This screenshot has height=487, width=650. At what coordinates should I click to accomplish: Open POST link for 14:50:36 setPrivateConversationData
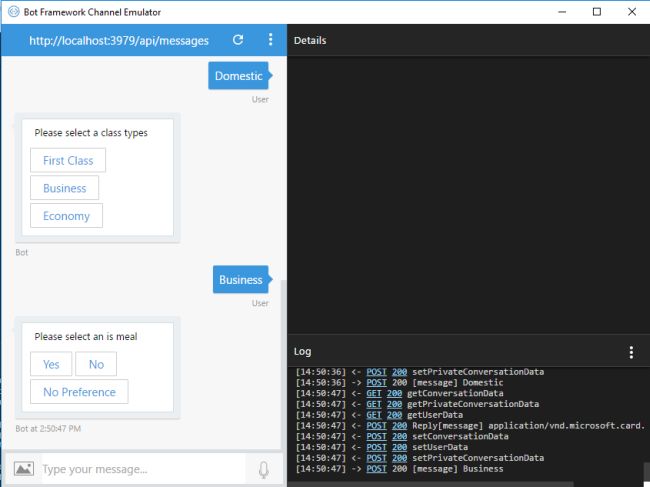[x=376, y=372]
